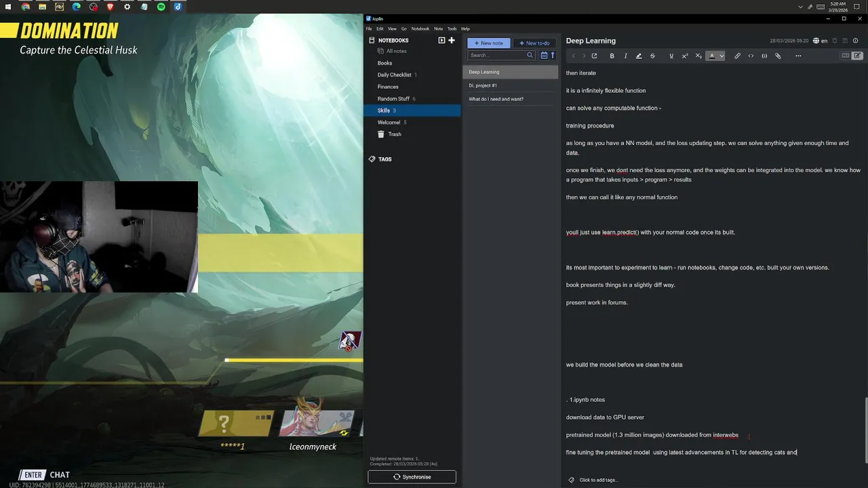The height and width of the screenshot is (488, 868).
Task: Toggle inline code formatting
Action: (x=751, y=56)
